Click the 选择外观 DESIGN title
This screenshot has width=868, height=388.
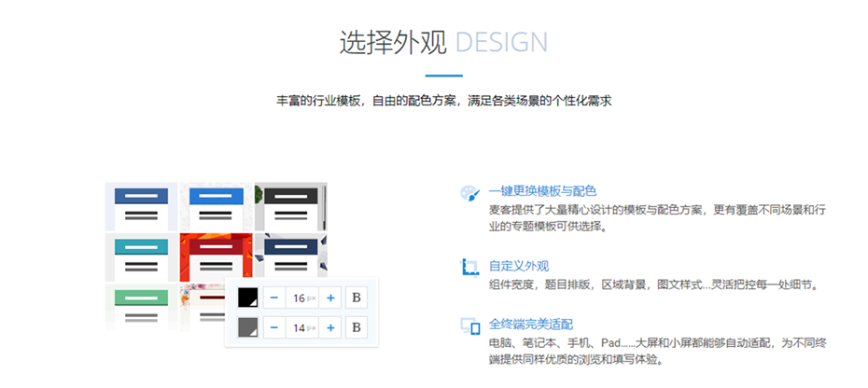[443, 43]
